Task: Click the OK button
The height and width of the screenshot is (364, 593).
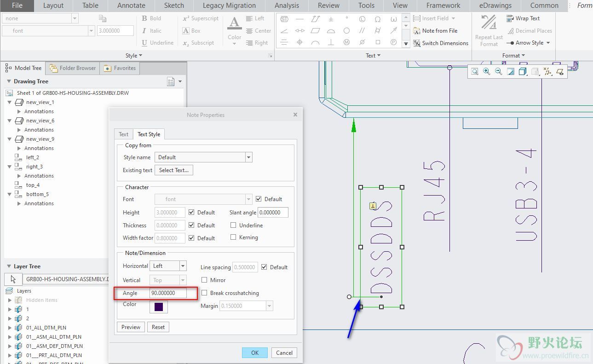Action: tap(255, 353)
